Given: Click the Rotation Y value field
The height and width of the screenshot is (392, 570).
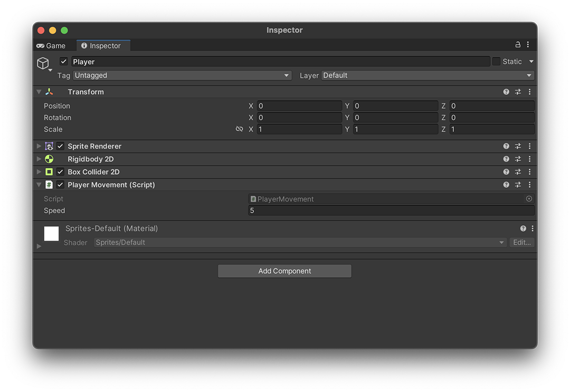Looking at the screenshot, I should (395, 117).
